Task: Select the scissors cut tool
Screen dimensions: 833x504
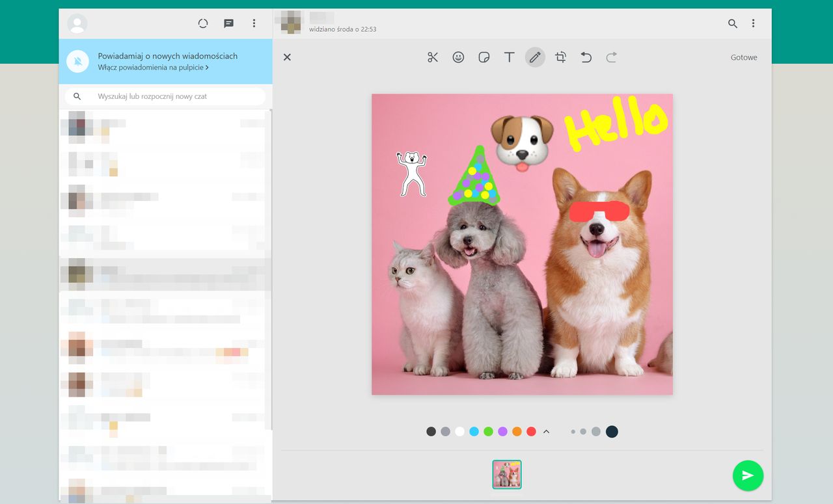Action: point(433,57)
